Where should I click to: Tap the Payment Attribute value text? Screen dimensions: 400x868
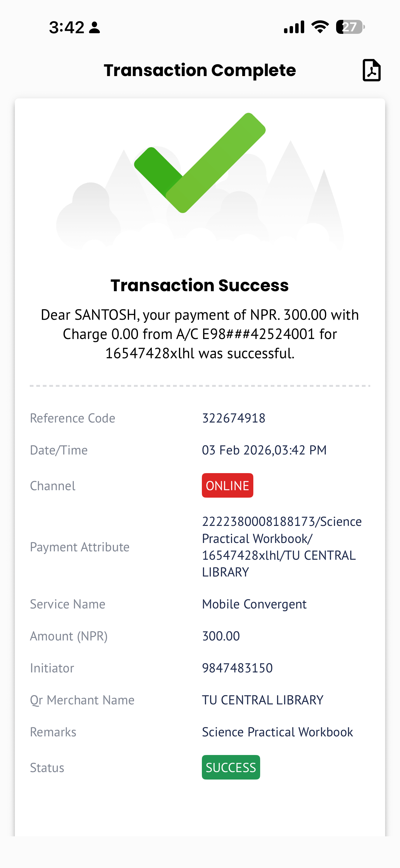pyautogui.click(x=282, y=547)
